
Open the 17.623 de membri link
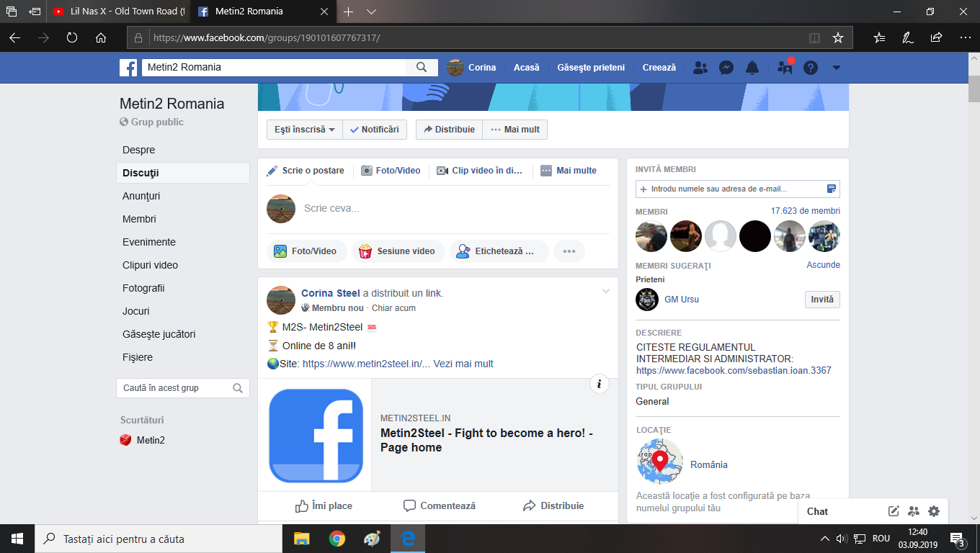[806, 211]
